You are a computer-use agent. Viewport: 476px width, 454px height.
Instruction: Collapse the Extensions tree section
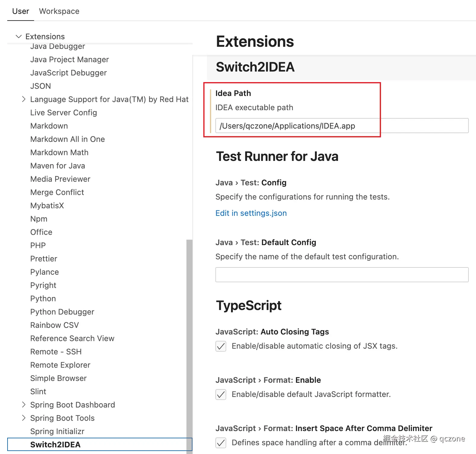(x=19, y=37)
